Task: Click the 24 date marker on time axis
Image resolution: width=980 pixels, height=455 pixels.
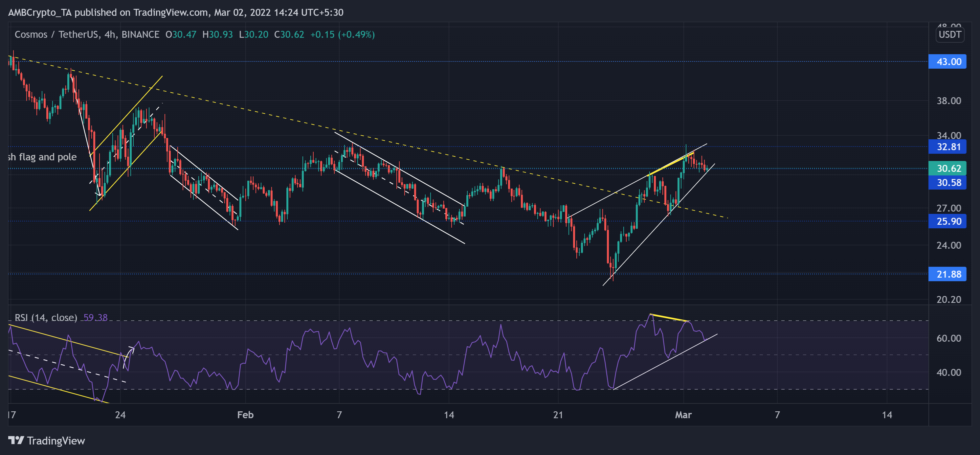Action: coord(120,415)
